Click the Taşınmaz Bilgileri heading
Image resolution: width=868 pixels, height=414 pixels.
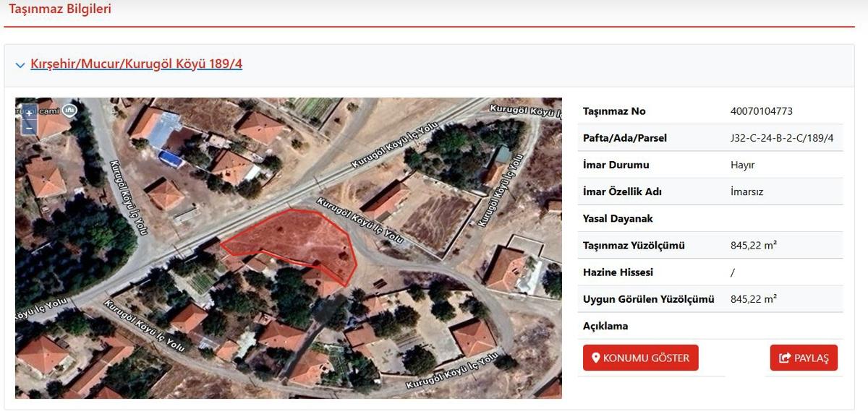click(x=60, y=9)
